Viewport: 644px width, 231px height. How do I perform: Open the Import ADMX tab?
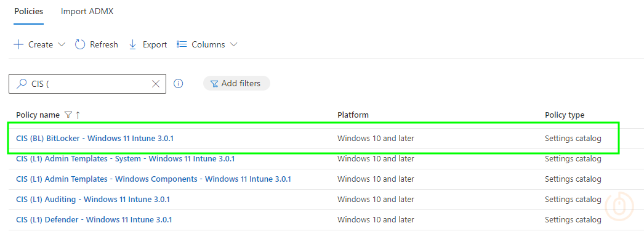87,12
